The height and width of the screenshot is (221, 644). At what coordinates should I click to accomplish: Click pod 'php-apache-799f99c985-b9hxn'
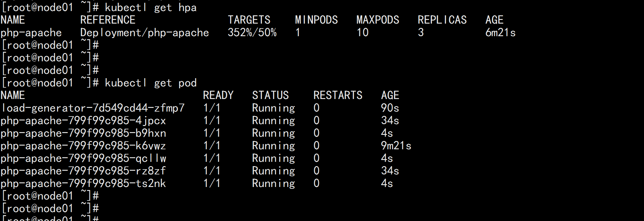click(x=83, y=133)
